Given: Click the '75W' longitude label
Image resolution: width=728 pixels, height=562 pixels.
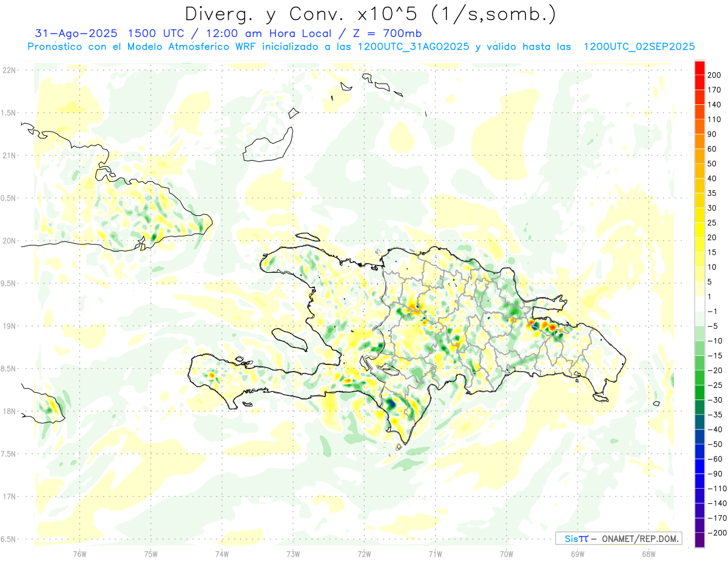Looking at the screenshot, I should [x=151, y=554].
